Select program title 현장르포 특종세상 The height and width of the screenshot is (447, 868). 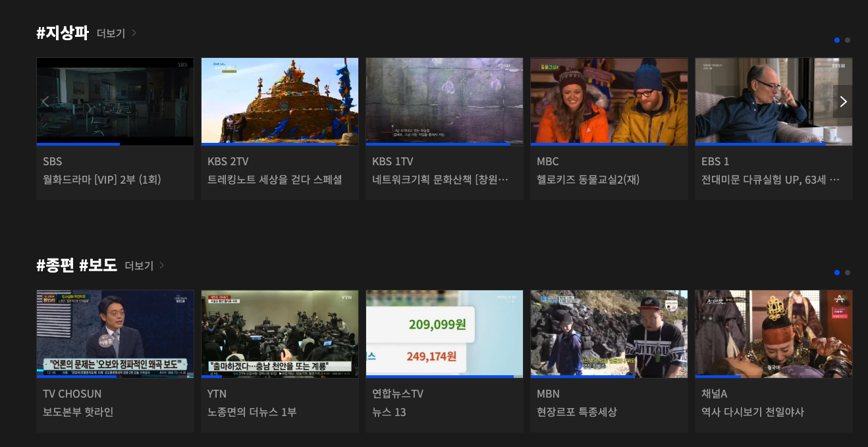[577, 412]
